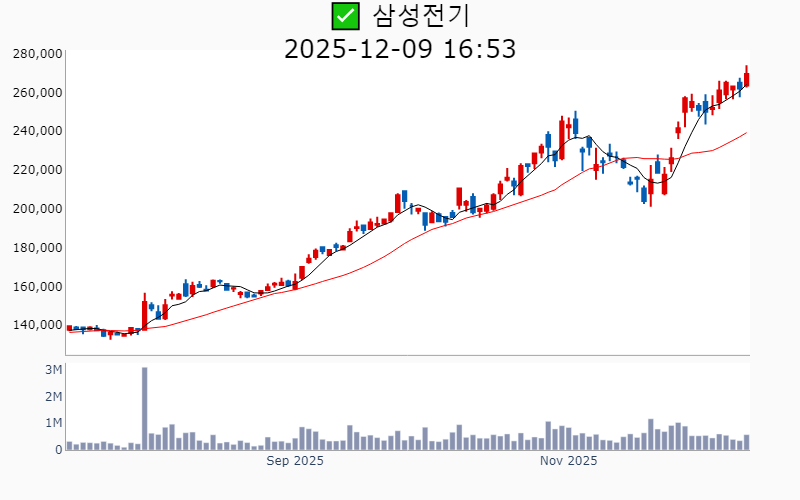Image resolution: width=800 pixels, height=500 pixels.
Task: Select the Sep 2025 date axis label
Action: 295,461
